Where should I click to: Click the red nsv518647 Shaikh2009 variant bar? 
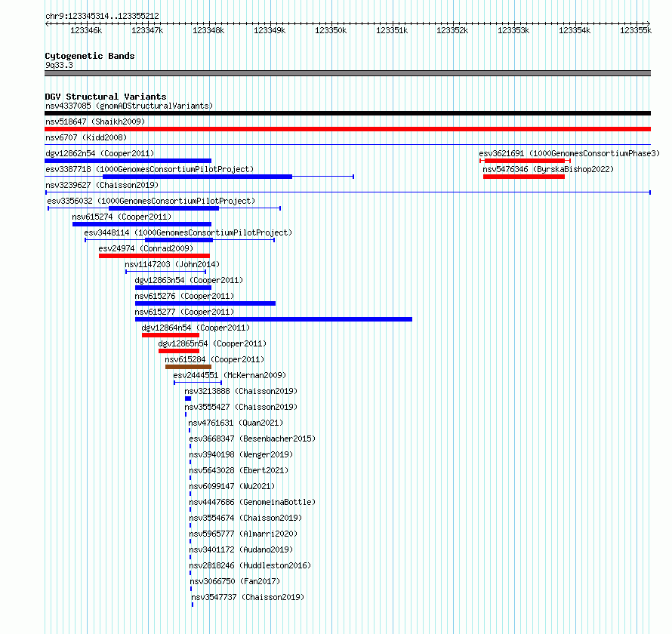pyautogui.click(x=347, y=129)
